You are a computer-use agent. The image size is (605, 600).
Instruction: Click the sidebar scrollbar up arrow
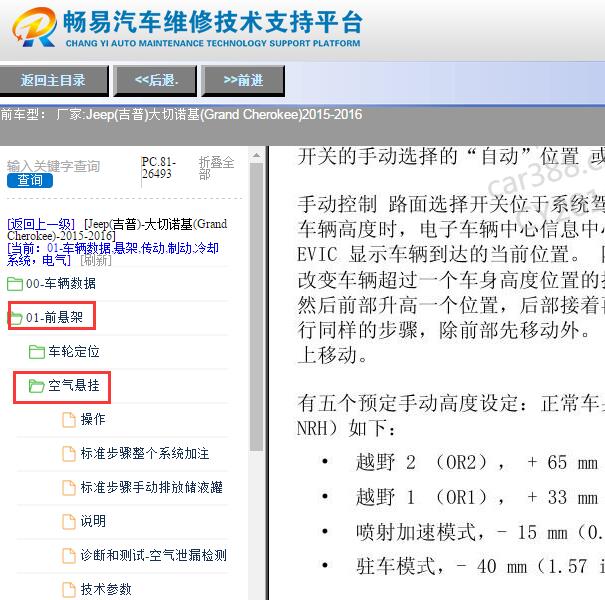tap(256, 155)
